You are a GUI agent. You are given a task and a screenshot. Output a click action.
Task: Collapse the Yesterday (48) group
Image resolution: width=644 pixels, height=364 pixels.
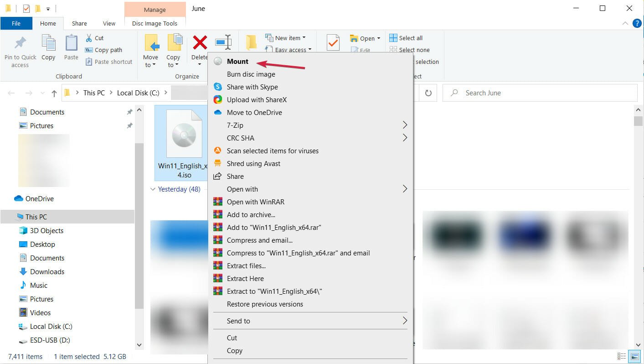coord(153,189)
